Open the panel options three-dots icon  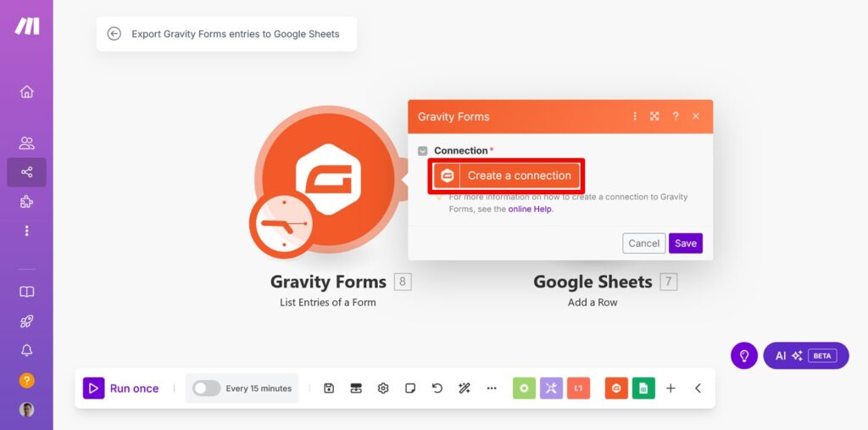pyautogui.click(x=635, y=116)
